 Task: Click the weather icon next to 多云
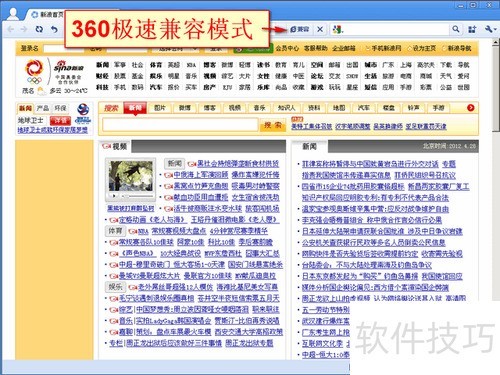(42, 90)
